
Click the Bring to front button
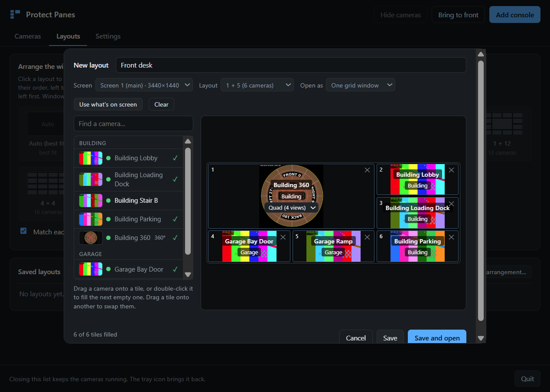(x=458, y=15)
